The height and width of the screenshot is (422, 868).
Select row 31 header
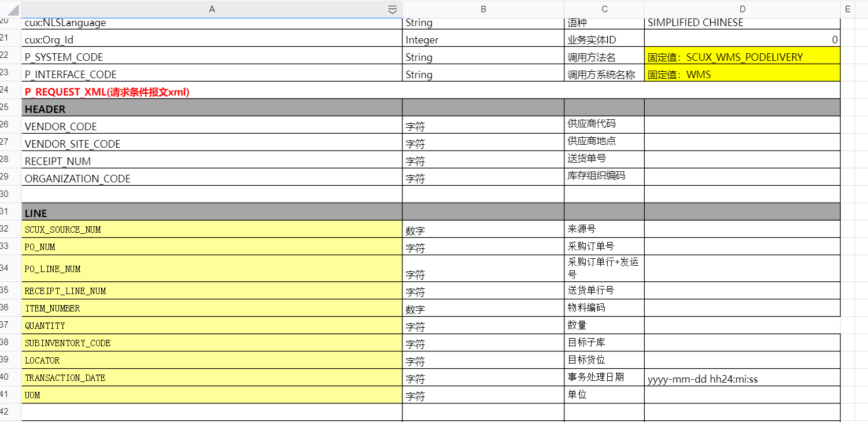tap(10, 211)
